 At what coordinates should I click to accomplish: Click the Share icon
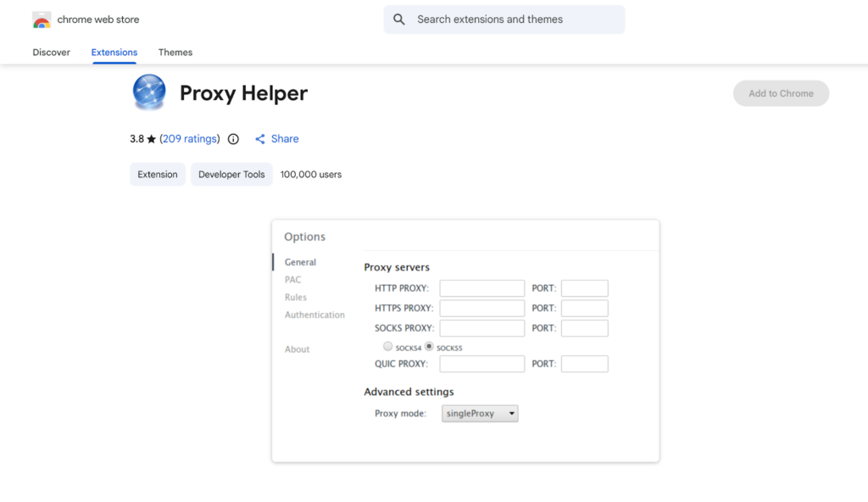click(260, 139)
